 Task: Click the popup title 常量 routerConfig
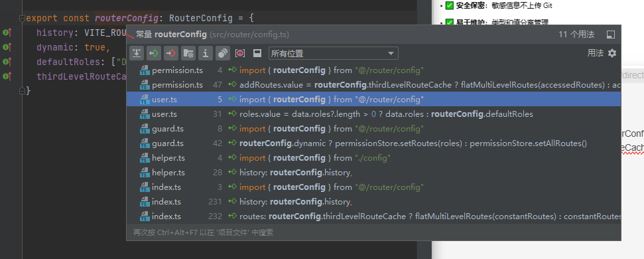click(171, 35)
